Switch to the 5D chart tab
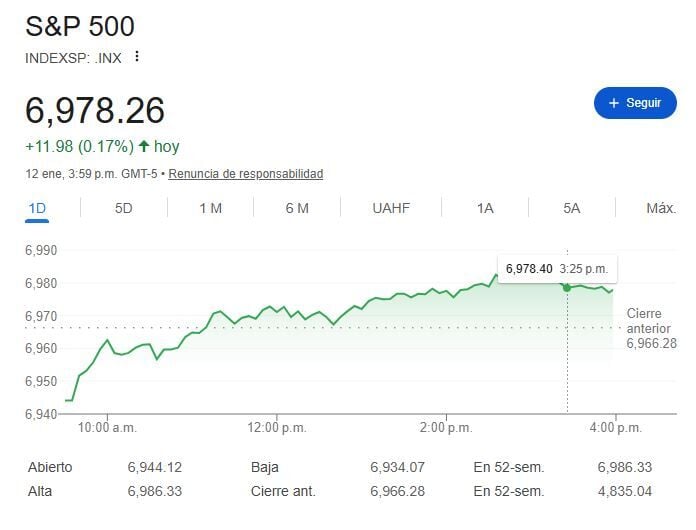 tap(124, 208)
